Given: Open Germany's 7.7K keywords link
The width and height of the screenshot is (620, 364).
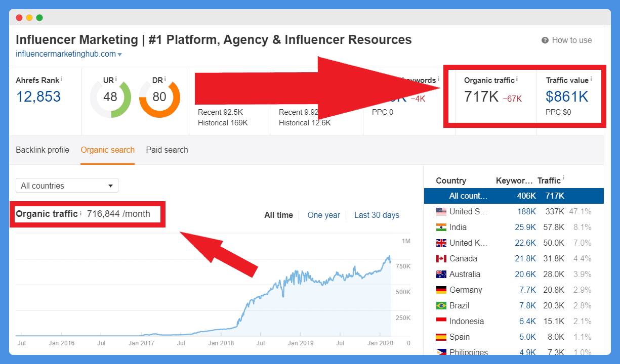Looking at the screenshot, I should point(528,290).
